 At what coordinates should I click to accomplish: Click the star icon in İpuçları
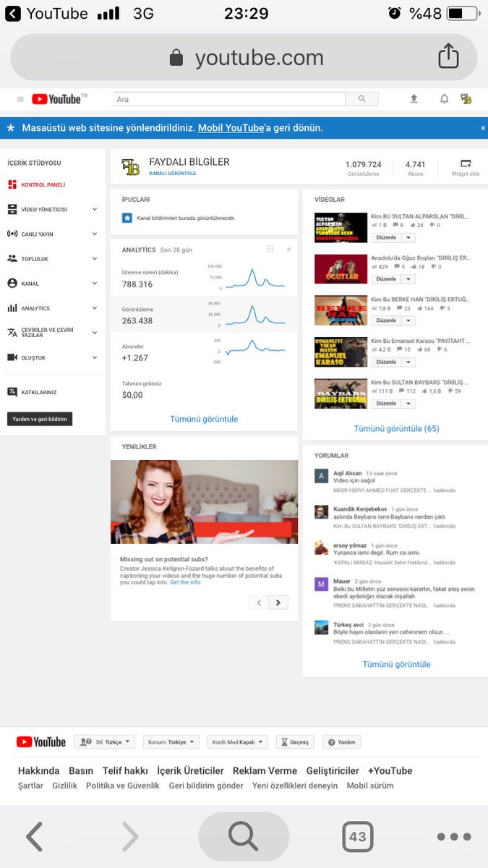(x=127, y=217)
